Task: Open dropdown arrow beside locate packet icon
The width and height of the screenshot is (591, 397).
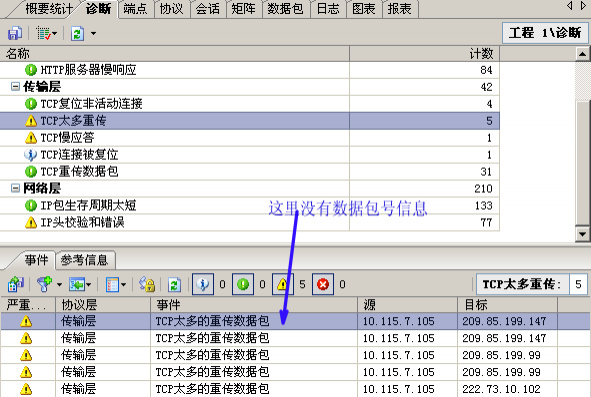Action: (89, 285)
